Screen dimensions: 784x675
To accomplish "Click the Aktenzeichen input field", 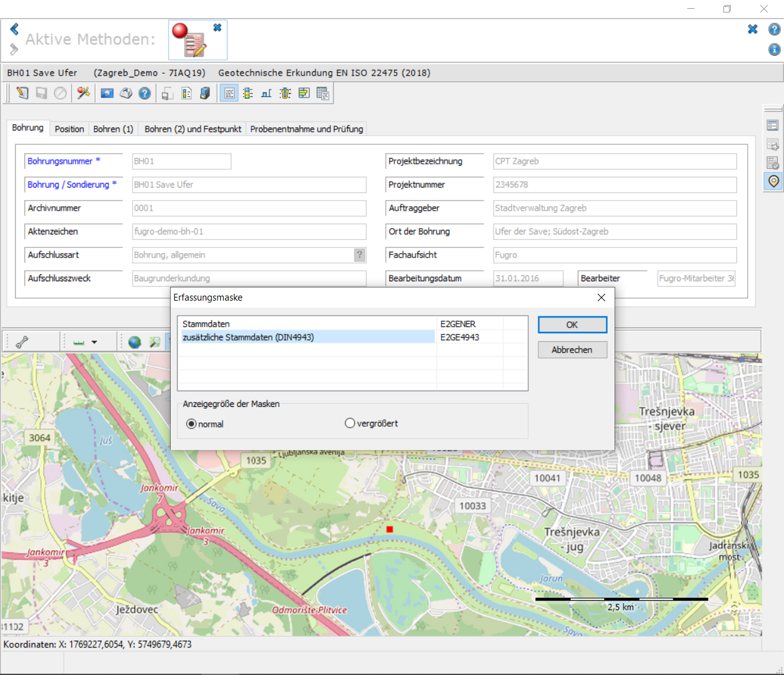I will click(249, 231).
